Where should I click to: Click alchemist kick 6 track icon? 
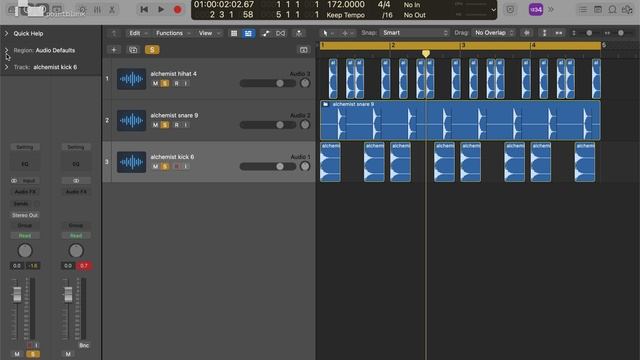click(x=131, y=162)
